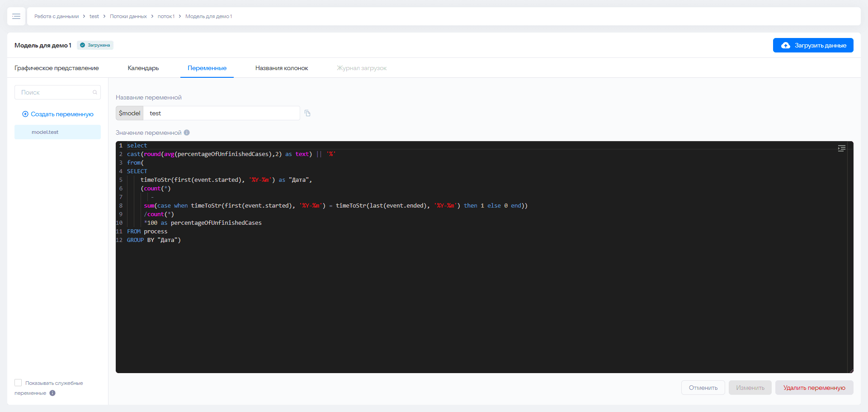
Task: Open 'Графическое представление' tab
Action: pos(57,68)
